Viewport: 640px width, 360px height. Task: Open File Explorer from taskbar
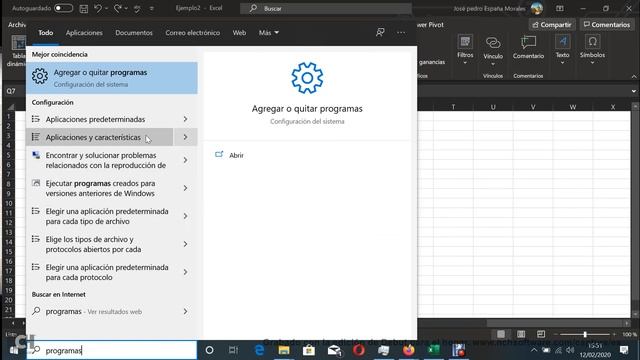(284, 350)
